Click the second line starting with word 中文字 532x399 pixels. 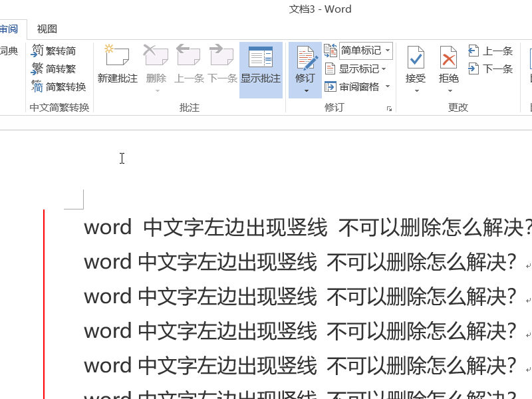pyautogui.click(x=301, y=262)
